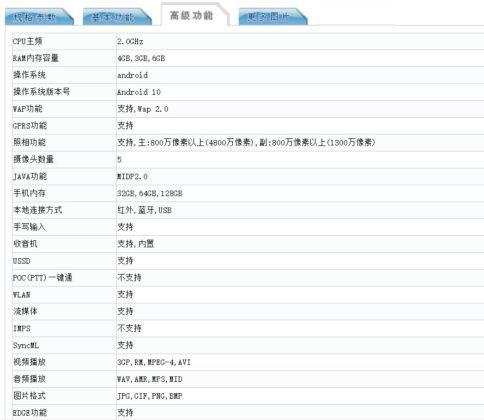Click the 摄像头数量 label
Viewport: 484px width, 420px height.
[33, 159]
